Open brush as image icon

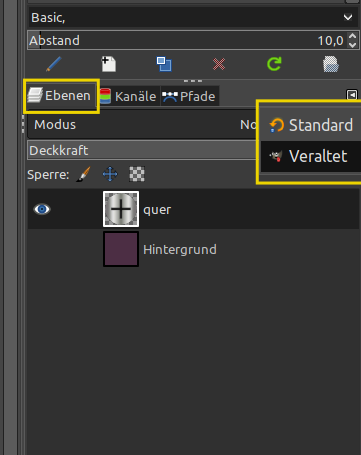[331, 64]
